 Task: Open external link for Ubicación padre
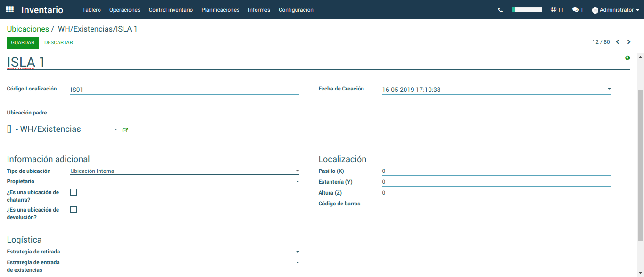point(125,130)
